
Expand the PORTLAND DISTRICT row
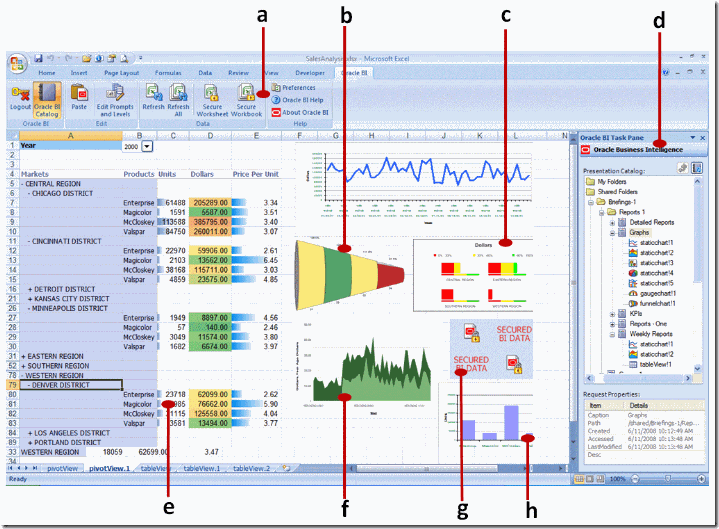30,443
